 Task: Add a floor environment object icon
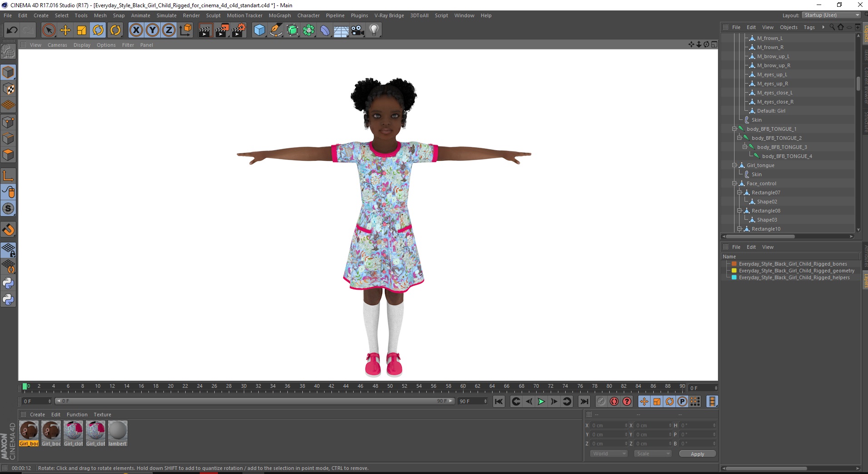[341, 30]
